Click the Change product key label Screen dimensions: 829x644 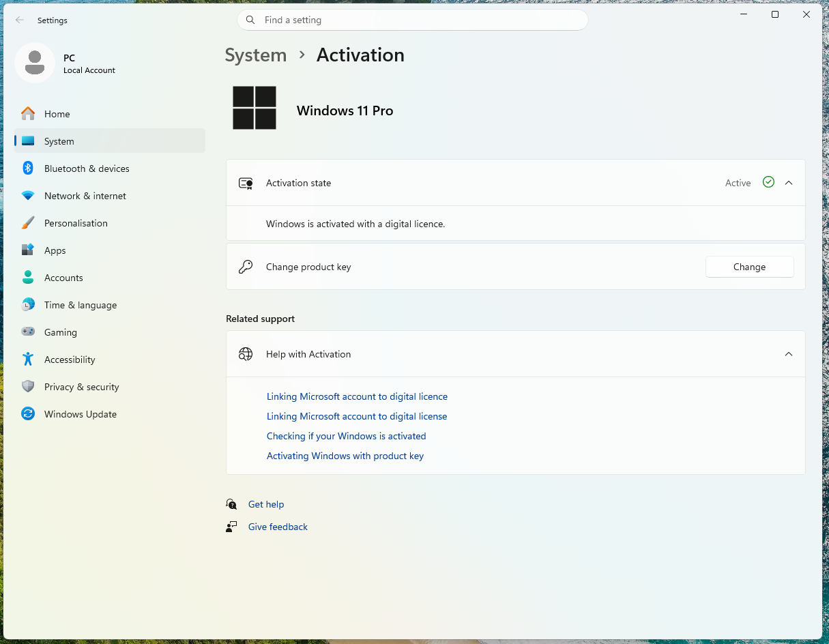(308, 267)
